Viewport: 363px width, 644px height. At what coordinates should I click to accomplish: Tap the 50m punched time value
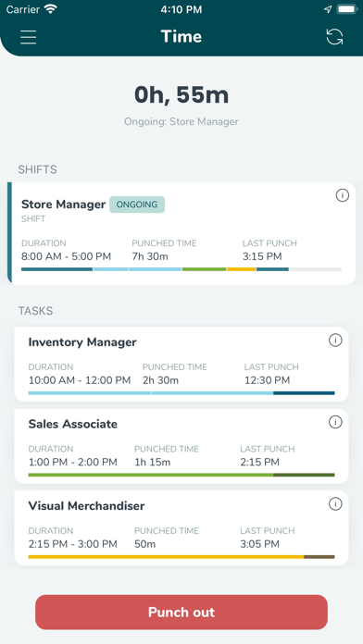[x=145, y=544]
